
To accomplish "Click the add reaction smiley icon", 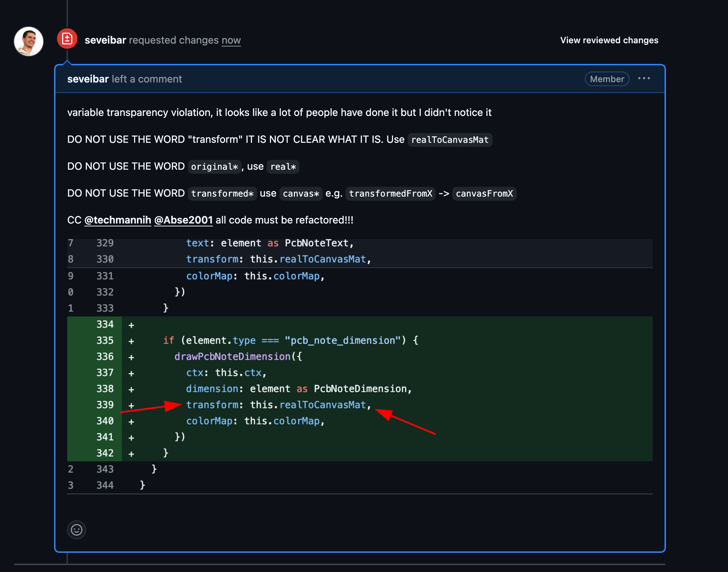I will [77, 530].
